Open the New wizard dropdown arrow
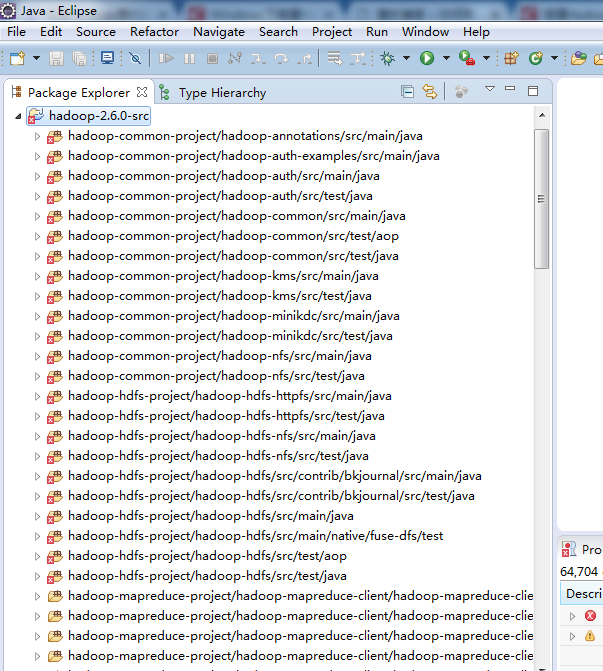Viewport: 603px width, 671px height. pyautogui.click(x=36, y=58)
